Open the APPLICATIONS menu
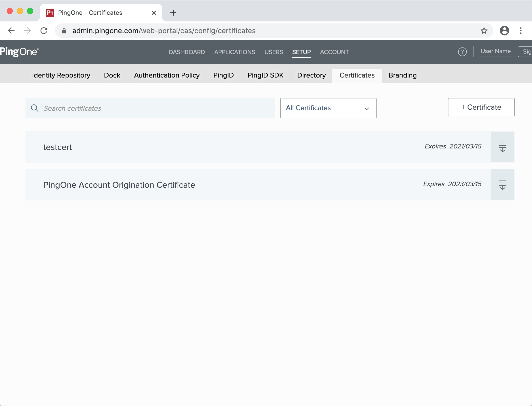 [235, 52]
